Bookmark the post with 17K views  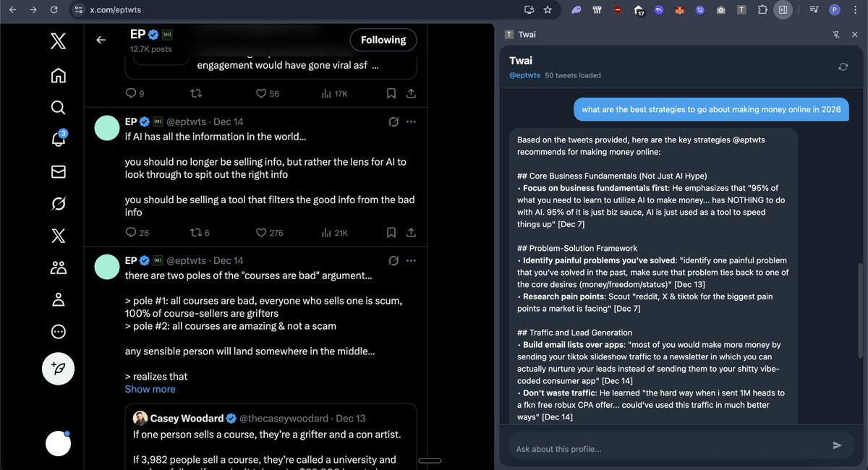pos(391,93)
